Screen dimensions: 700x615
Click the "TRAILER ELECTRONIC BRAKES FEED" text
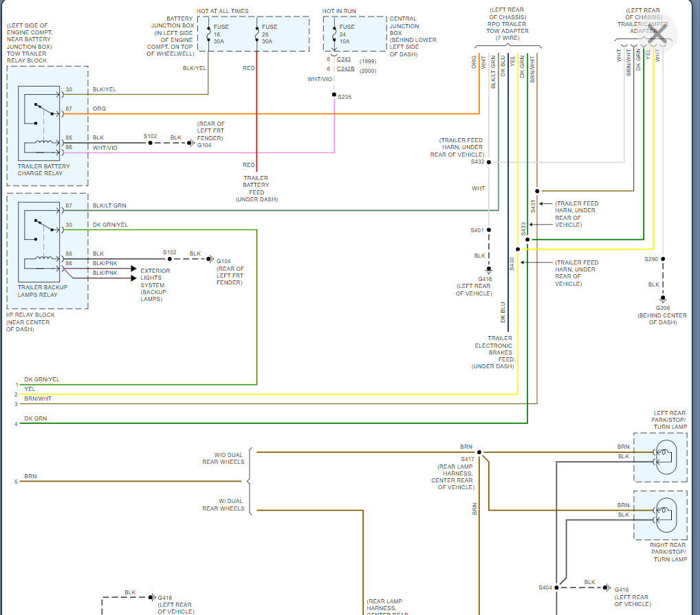pyautogui.click(x=494, y=349)
